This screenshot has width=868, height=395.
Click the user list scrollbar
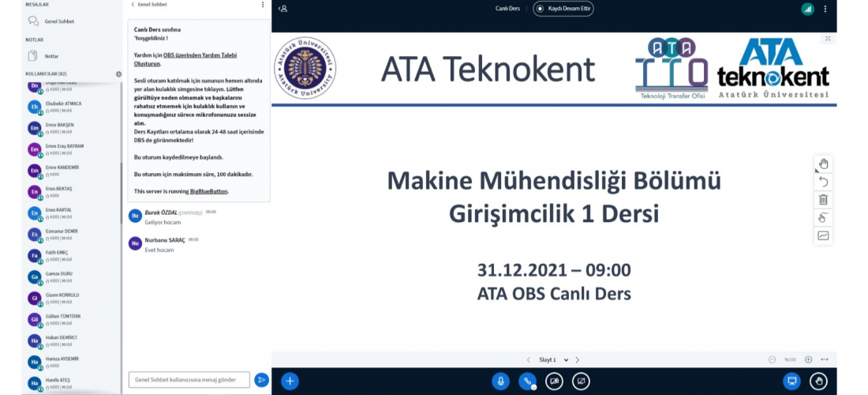pyautogui.click(x=122, y=194)
